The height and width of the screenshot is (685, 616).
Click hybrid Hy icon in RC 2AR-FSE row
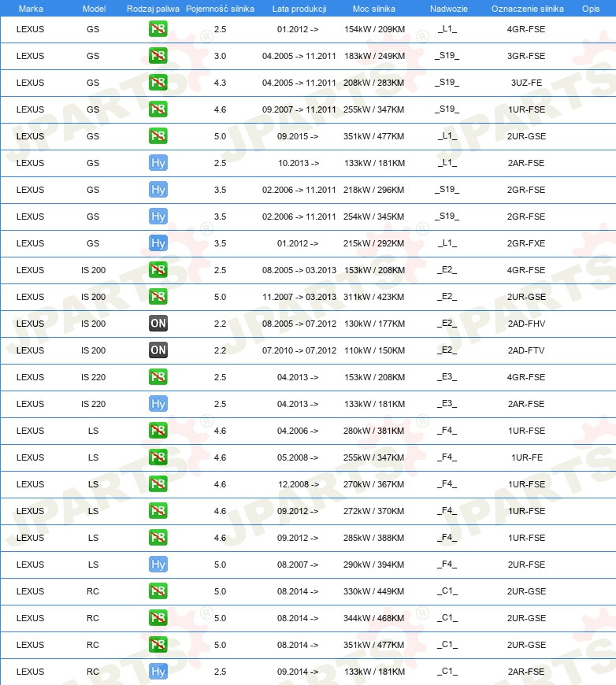point(158,671)
